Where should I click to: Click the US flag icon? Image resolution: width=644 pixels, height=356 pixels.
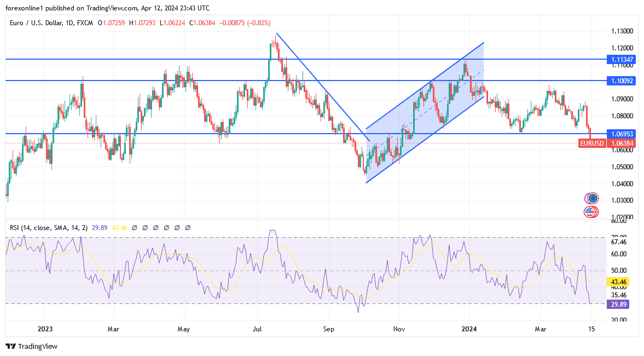[x=591, y=212]
